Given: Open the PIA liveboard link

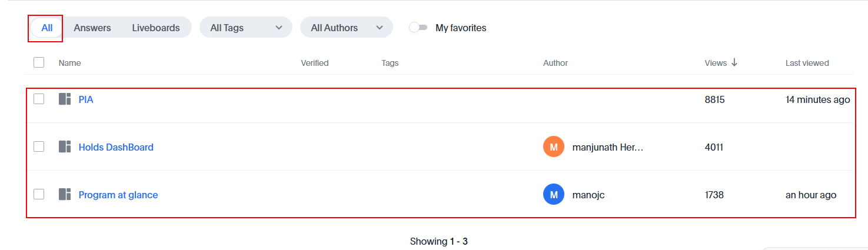Looking at the screenshot, I should point(86,99).
